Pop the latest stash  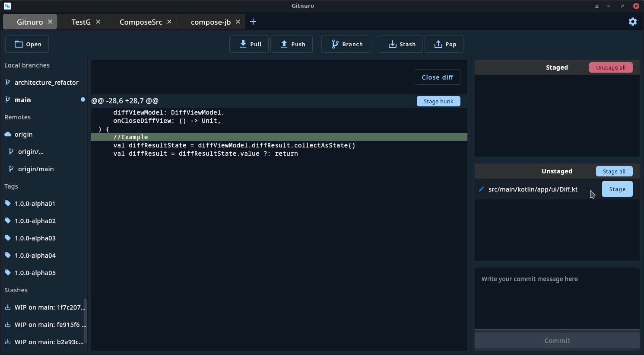(444, 44)
